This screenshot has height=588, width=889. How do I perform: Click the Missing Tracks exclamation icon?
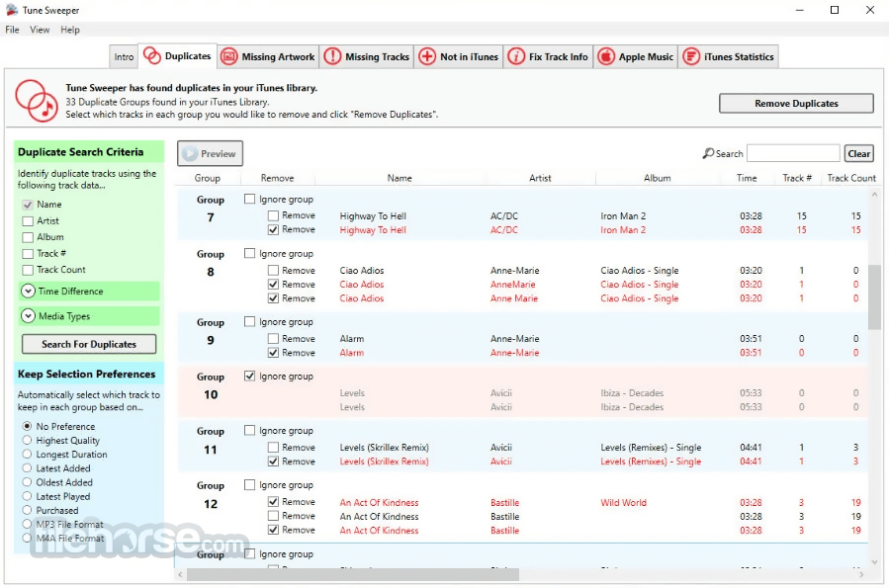[x=332, y=56]
